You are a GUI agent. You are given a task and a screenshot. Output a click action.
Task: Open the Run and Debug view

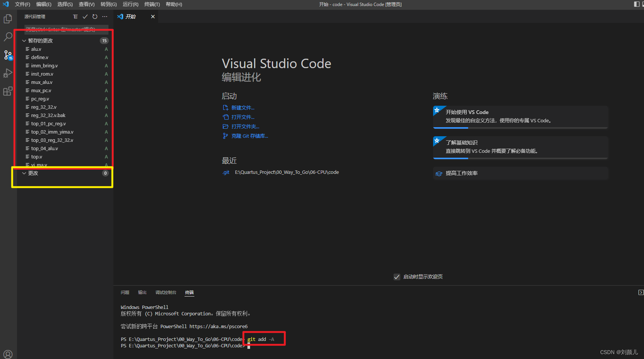8,73
